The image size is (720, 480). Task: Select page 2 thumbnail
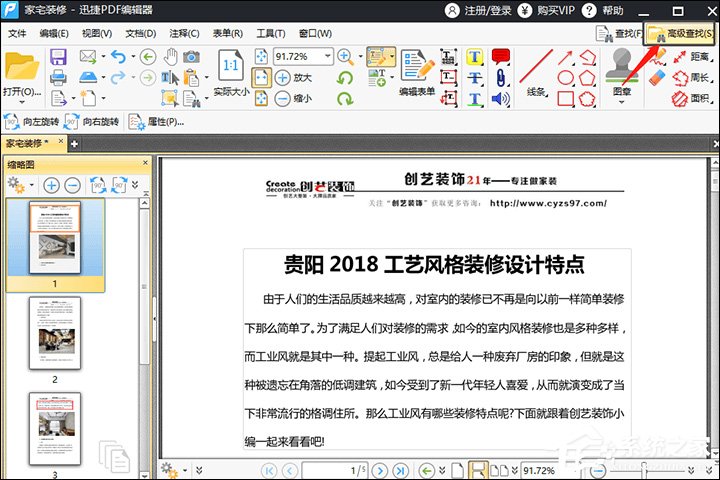[x=55, y=333]
